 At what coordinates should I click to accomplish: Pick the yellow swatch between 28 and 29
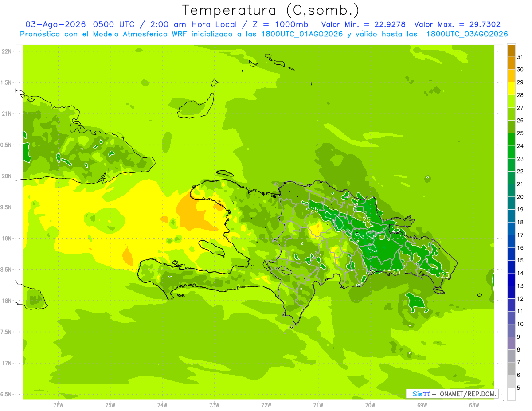tap(511, 89)
